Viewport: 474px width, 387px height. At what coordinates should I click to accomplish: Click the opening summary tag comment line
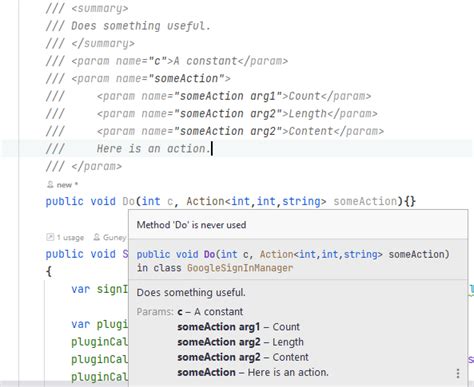(x=87, y=8)
